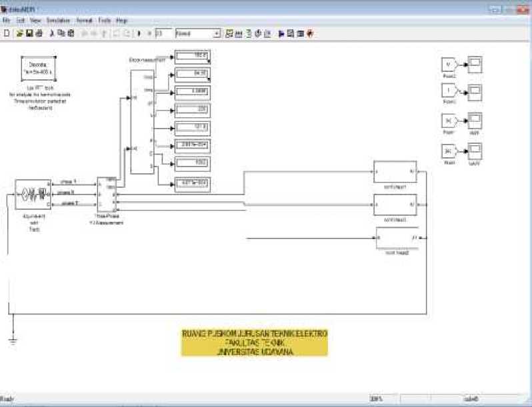Open the Tools menu
532x407 pixels.
point(105,21)
